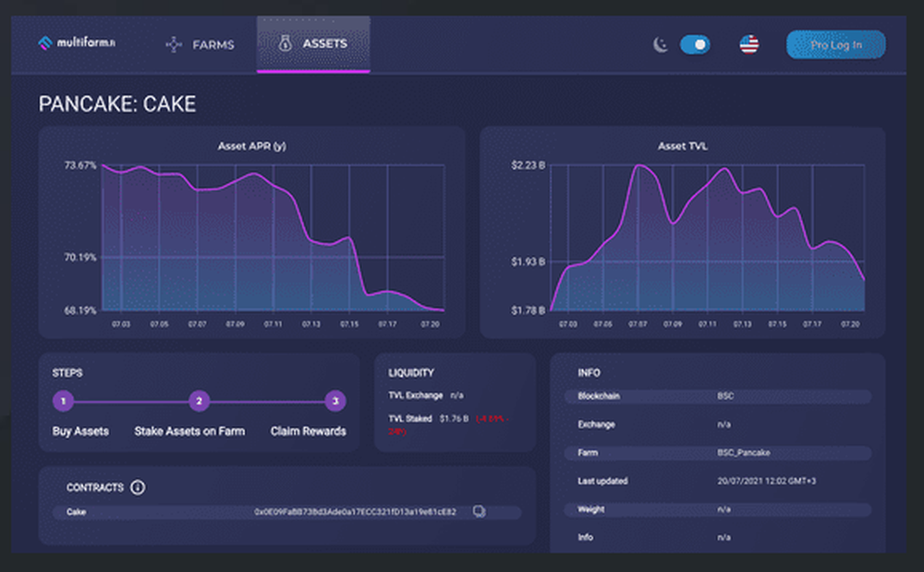Viewport: 924px width, 572px height.
Task: Click the Buy Assets step label
Action: (79, 431)
